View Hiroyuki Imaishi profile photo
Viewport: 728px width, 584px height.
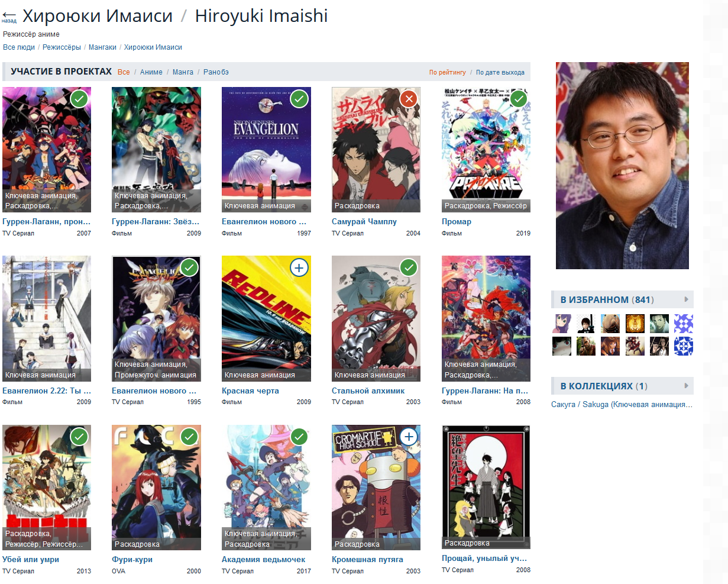[622, 166]
